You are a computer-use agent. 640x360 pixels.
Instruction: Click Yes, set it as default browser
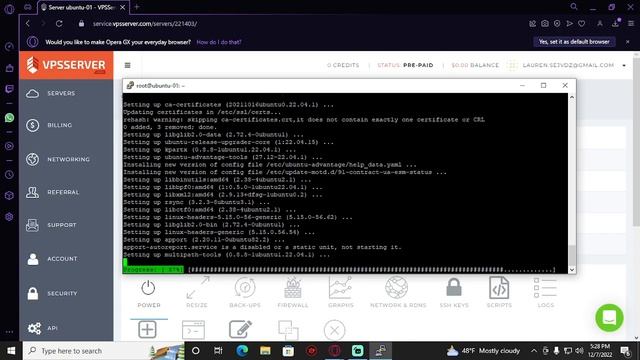click(x=574, y=42)
